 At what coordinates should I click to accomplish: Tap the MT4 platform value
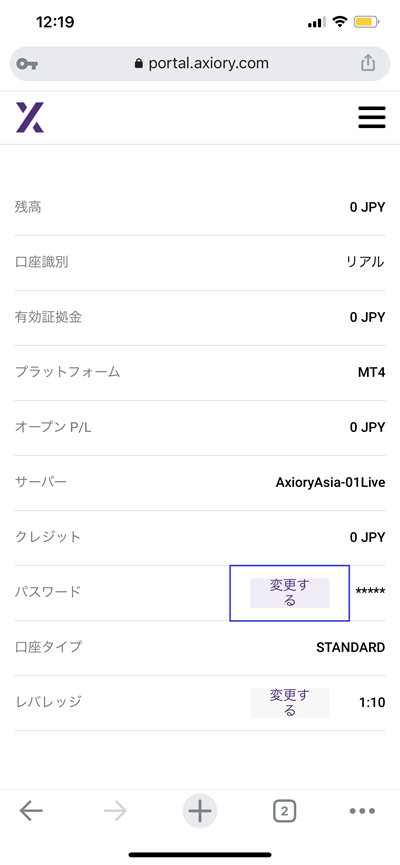tap(371, 372)
